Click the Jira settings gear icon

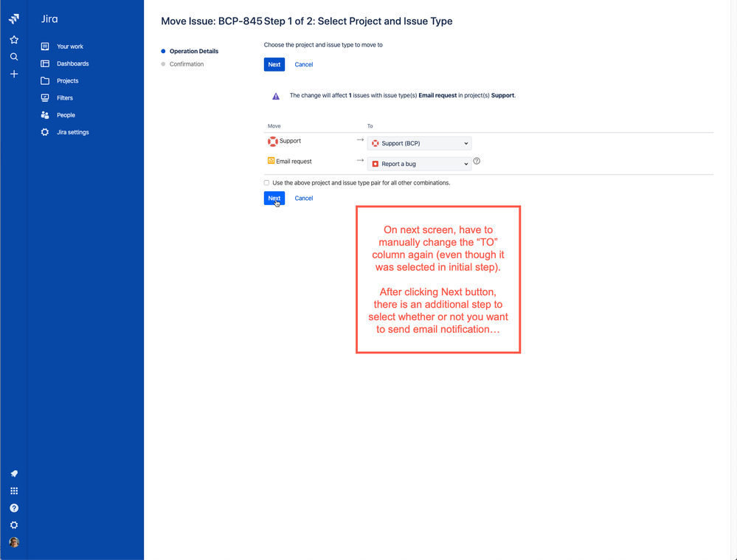coord(45,132)
